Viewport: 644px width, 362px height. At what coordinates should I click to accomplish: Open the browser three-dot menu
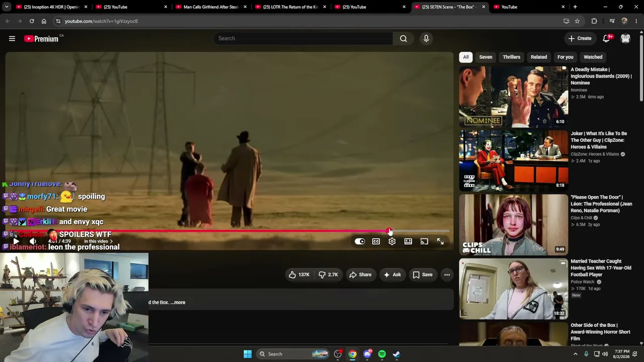[x=636, y=21]
